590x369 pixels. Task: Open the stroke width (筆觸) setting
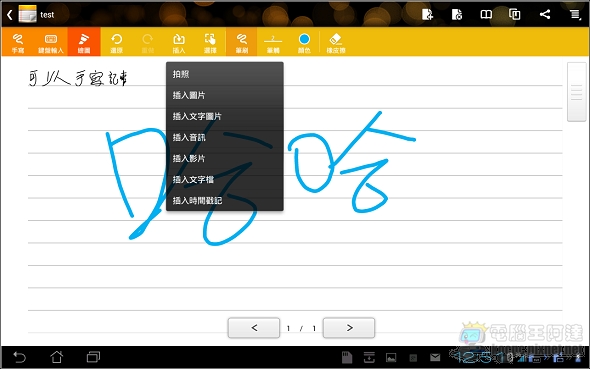[273, 42]
